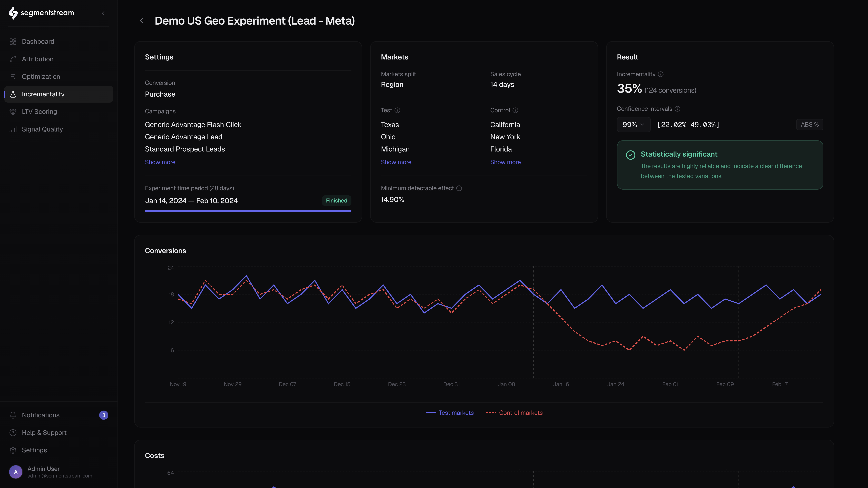The image size is (868, 488).
Task: Click the confidence interval values [22.02% 49.03%]
Action: pyautogui.click(x=688, y=125)
